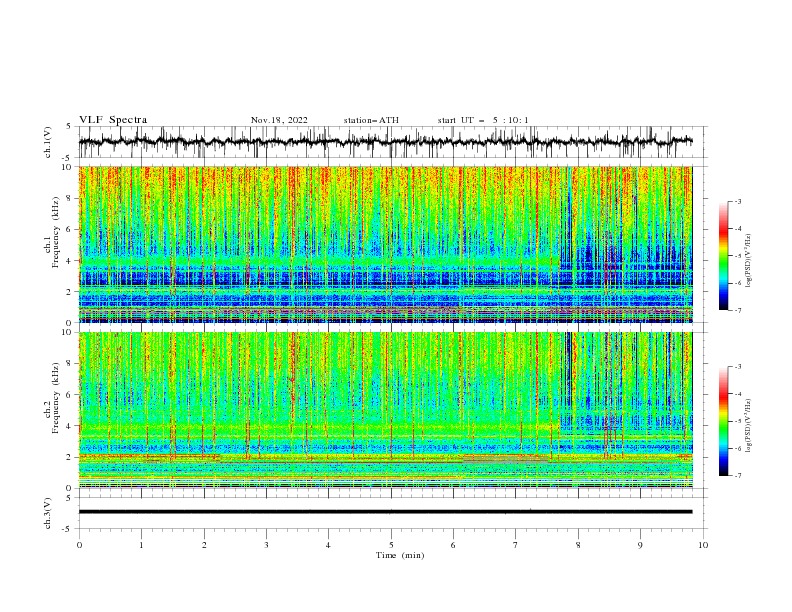
Task: Click the lower log(PSD)(V²/Hz) colorbar label
Action: 749,425
